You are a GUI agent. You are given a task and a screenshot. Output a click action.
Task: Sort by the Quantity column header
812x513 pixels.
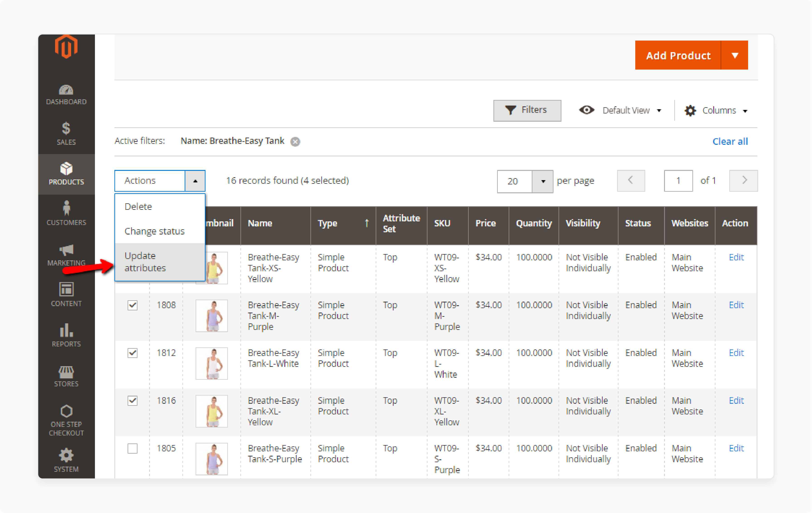(x=534, y=226)
